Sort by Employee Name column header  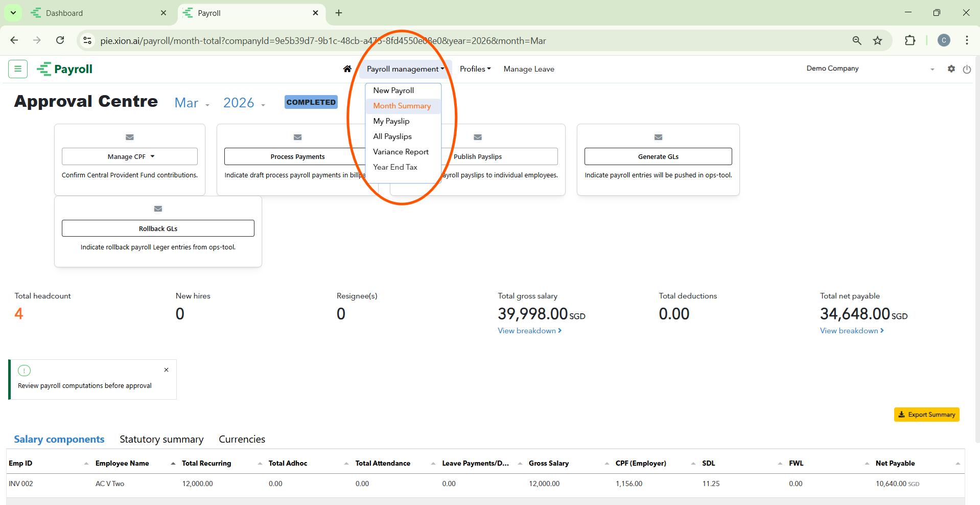point(122,463)
